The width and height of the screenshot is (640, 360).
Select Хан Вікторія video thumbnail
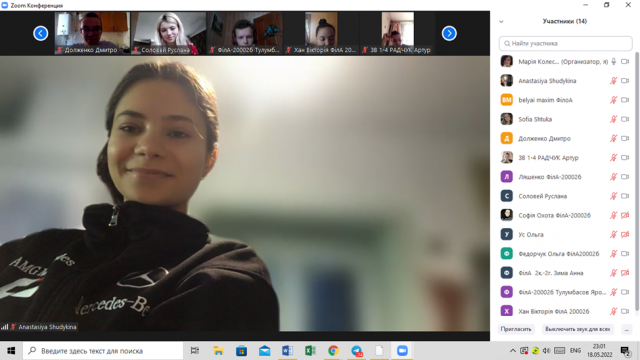pyautogui.click(x=321, y=33)
